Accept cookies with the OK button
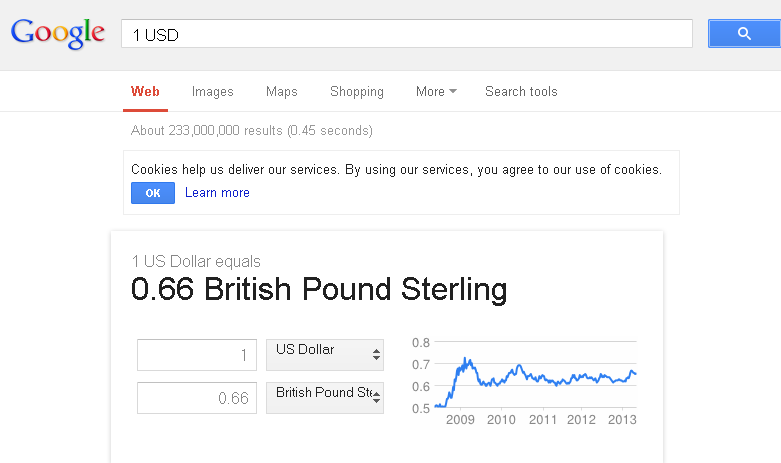Viewport: 781px width, 463px height. (x=153, y=193)
